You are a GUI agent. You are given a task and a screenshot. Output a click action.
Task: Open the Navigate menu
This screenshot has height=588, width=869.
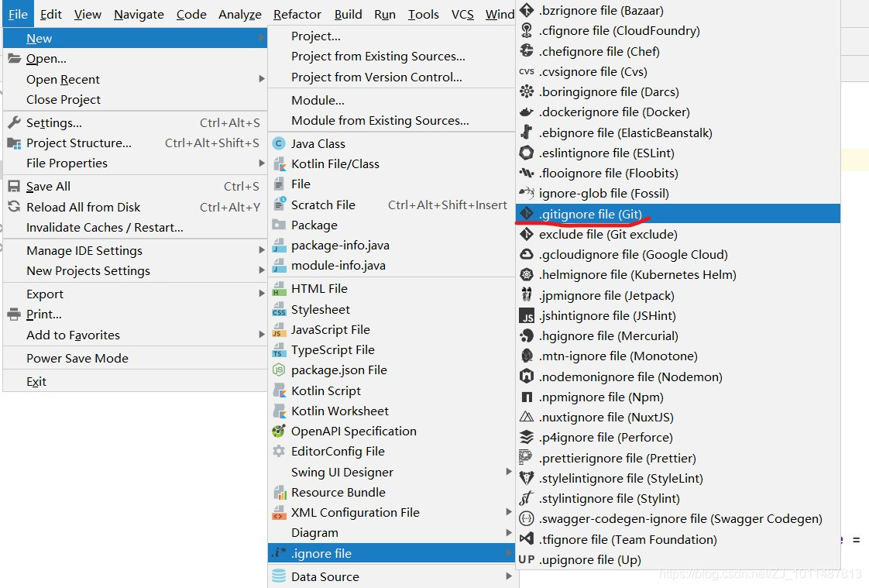click(139, 14)
